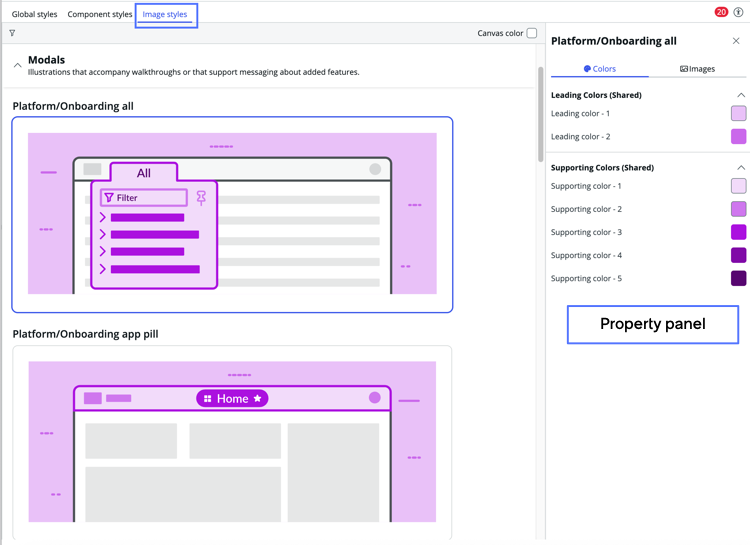The height and width of the screenshot is (545, 750).
Task: Click the Platform/Onboarding app pill title
Action: point(85,334)
